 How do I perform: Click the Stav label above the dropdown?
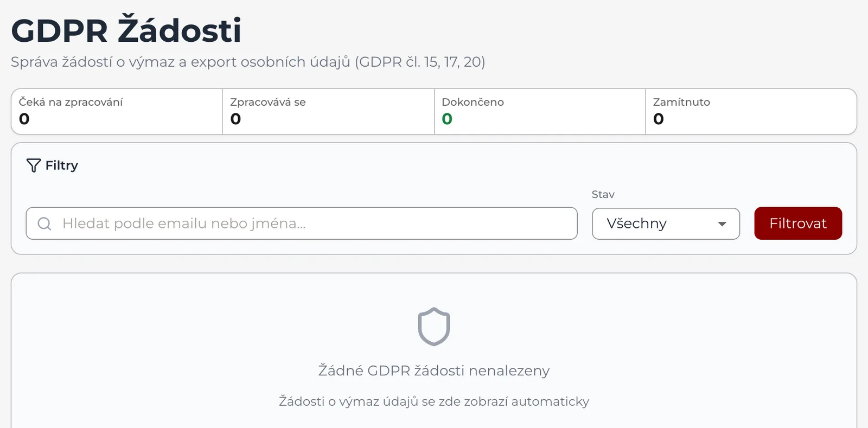[x=603, y=194]
